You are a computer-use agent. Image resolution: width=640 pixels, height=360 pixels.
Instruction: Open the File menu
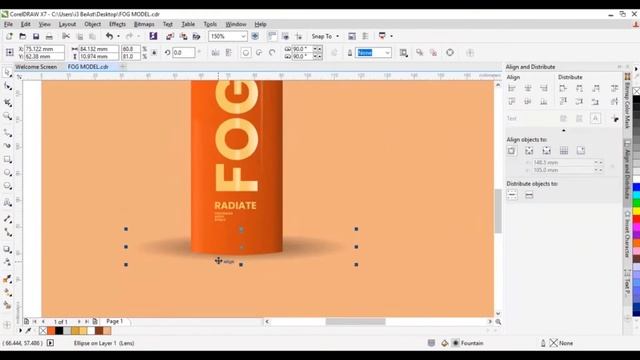point(8,24)
